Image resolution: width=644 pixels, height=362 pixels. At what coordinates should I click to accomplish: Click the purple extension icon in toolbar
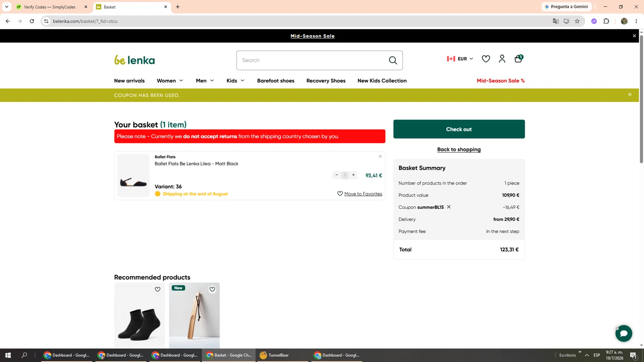pyautogui.click(x=594, y=21)
